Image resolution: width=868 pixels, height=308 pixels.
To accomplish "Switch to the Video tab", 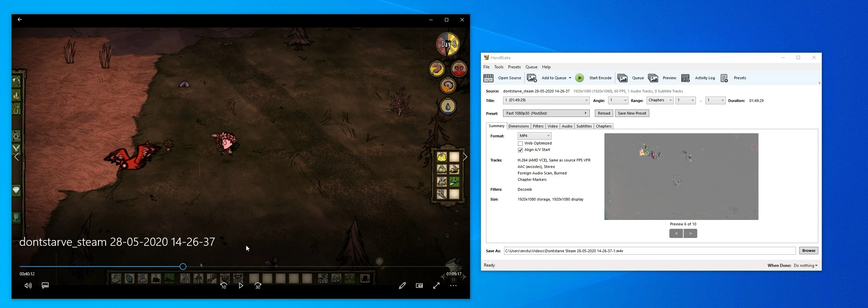I will [552, 126].
